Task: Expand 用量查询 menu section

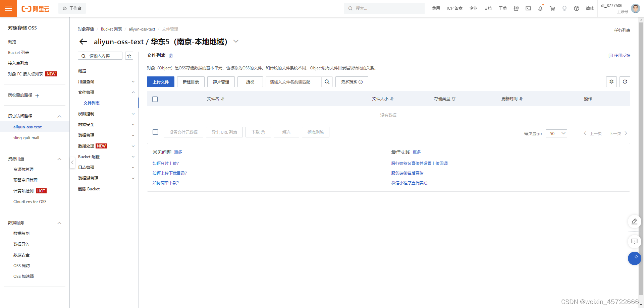Action: pos(133,82)
